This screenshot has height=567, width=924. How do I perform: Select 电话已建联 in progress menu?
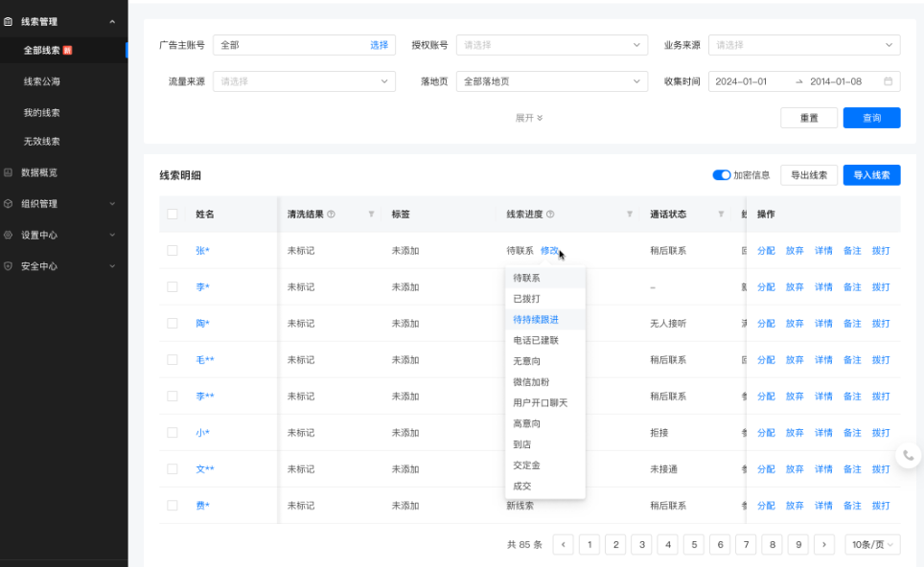pos(545,340)
